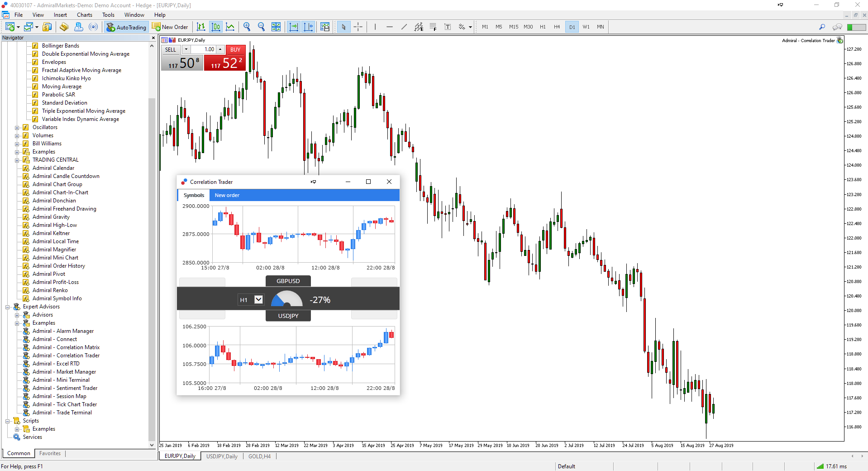Switch to the USDJPY,Daily chart tab

(x=222, y=456)
